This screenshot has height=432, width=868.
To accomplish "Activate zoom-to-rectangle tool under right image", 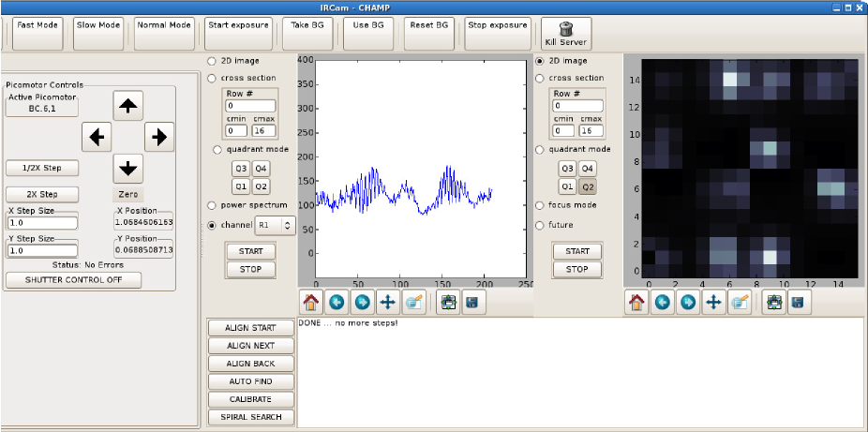I will tap(739, 303).
